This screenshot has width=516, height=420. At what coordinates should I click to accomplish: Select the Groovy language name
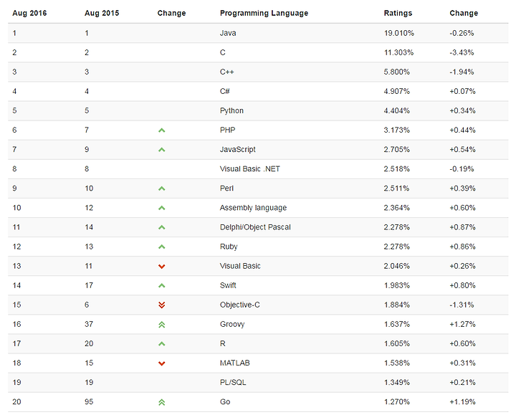[232, 325]
